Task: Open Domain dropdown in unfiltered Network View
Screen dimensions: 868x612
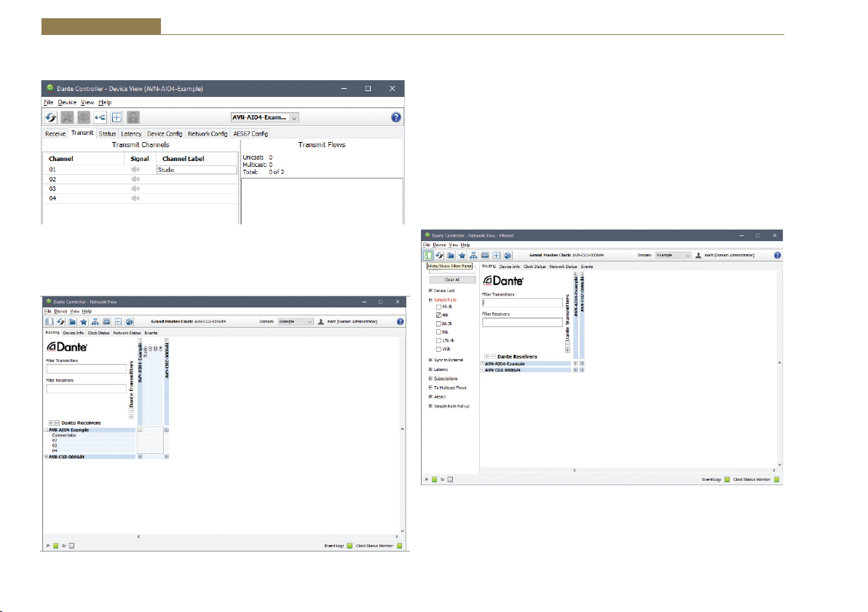Action: click(296, 322)
